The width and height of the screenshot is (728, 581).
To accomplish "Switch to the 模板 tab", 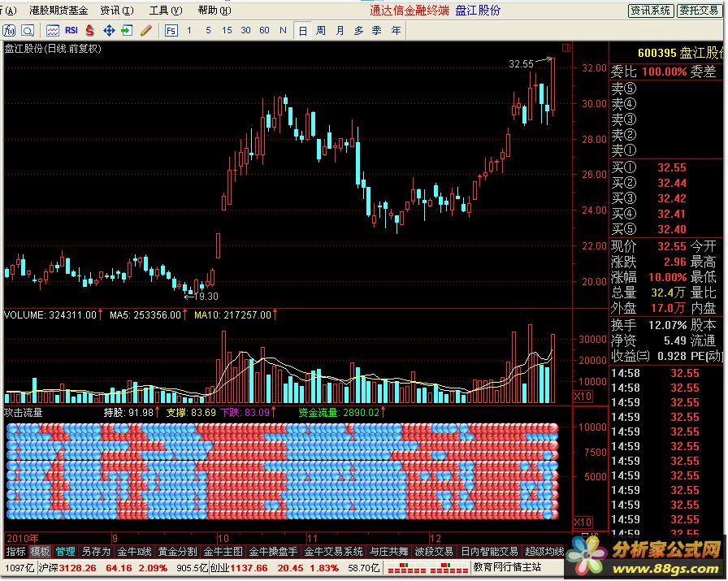I will [x=40, y=552].
